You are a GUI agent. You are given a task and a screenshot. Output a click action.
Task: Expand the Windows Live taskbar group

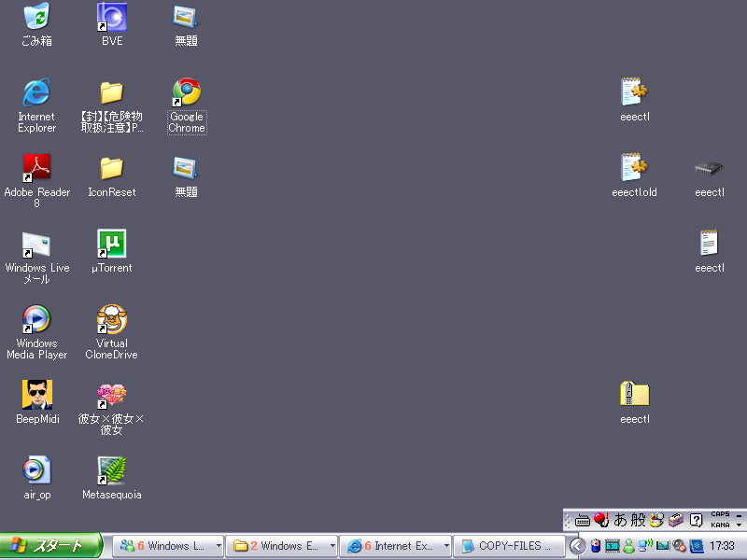pos(218,546)
